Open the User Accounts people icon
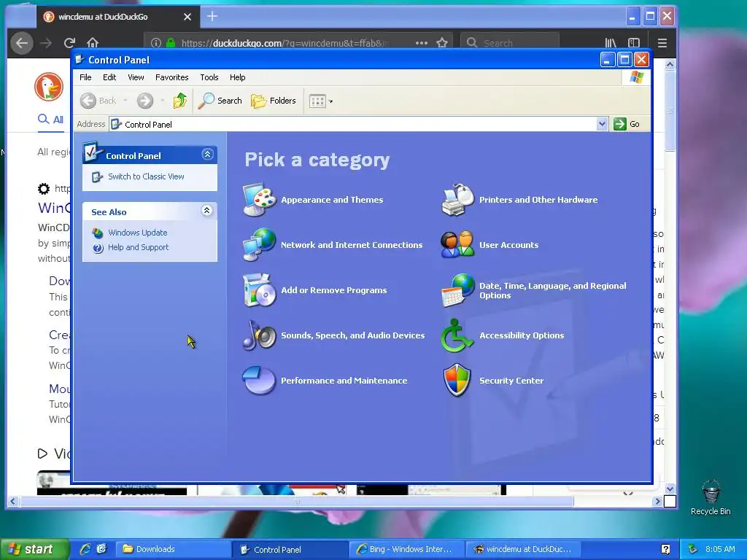747x560 pixels. pos(457,245)
